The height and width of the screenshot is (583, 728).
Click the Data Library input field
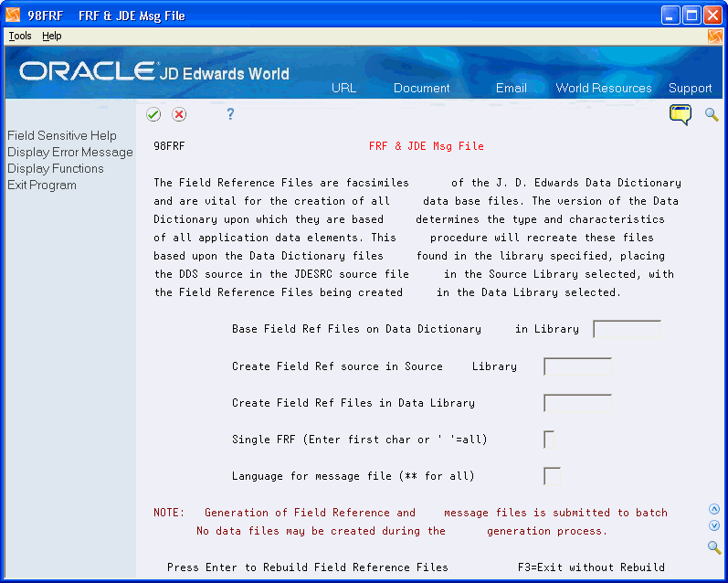[577, 403]
